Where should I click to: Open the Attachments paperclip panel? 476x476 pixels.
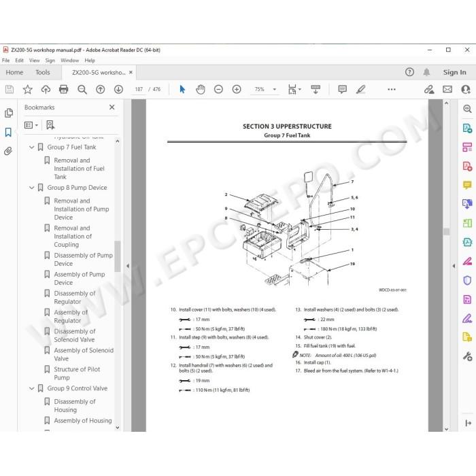8,151
